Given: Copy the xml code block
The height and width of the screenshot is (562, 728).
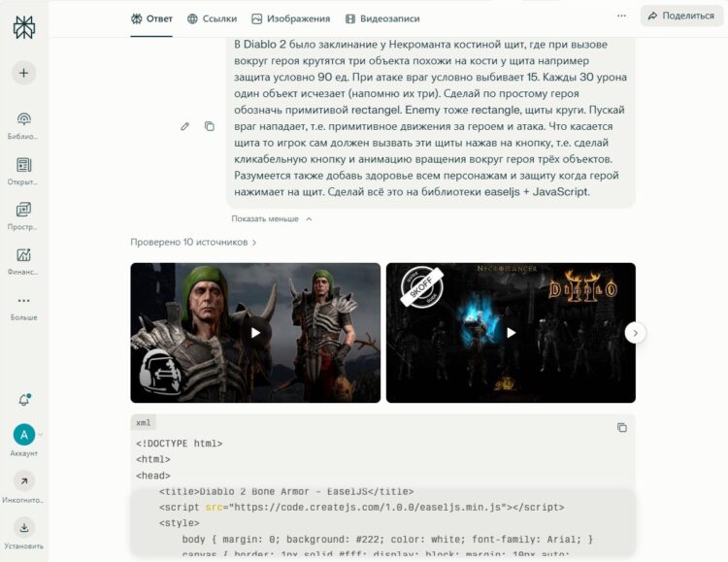Looking at the screenshot, I should pyautogui.click(x=621, y=427).
